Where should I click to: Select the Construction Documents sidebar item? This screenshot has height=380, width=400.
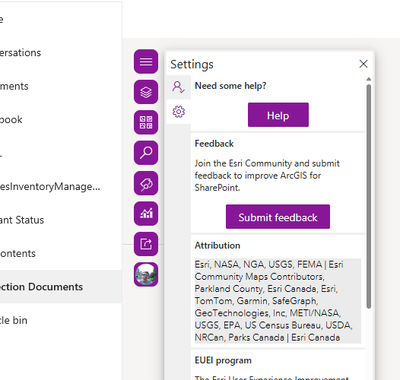click(x=61, y=287)
